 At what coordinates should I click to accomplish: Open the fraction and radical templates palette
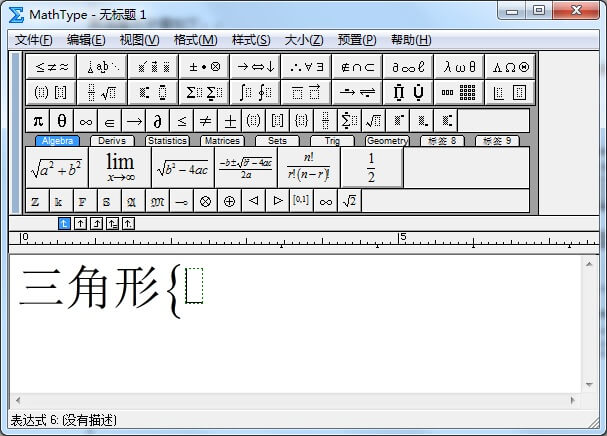pyautogui.click(x=102, y=93)
